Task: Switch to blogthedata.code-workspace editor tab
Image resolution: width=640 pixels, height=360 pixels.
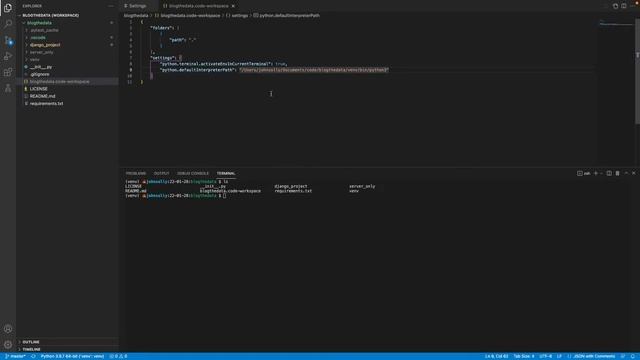Action: click(198, 6)
